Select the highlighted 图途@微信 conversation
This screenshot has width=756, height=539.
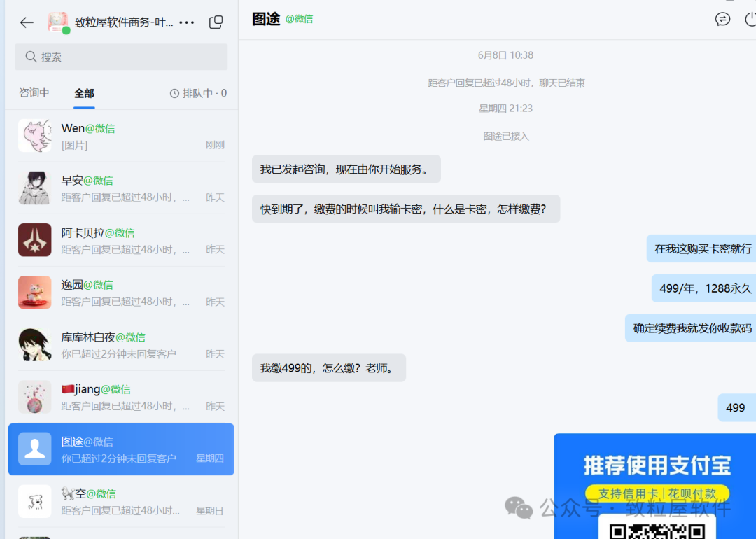[121, 449]
